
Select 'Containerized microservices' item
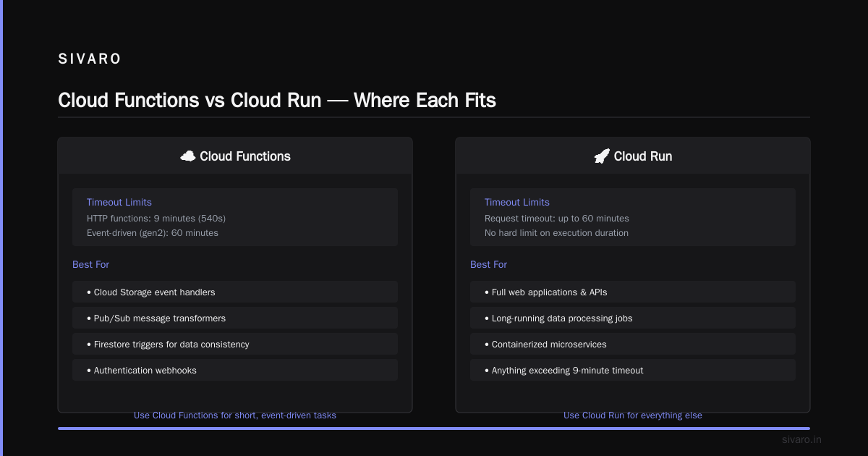click(x=633, y=344)
